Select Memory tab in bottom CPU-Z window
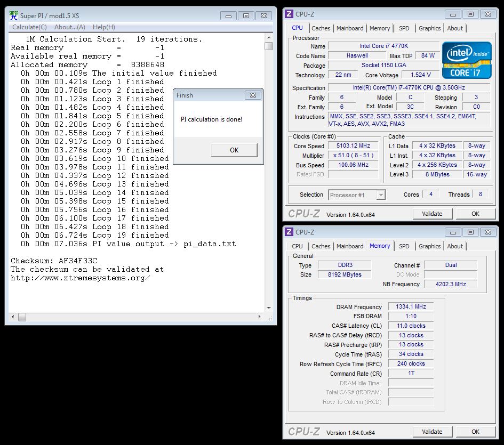This screenshot has height=445, width=504. point(380,246)
